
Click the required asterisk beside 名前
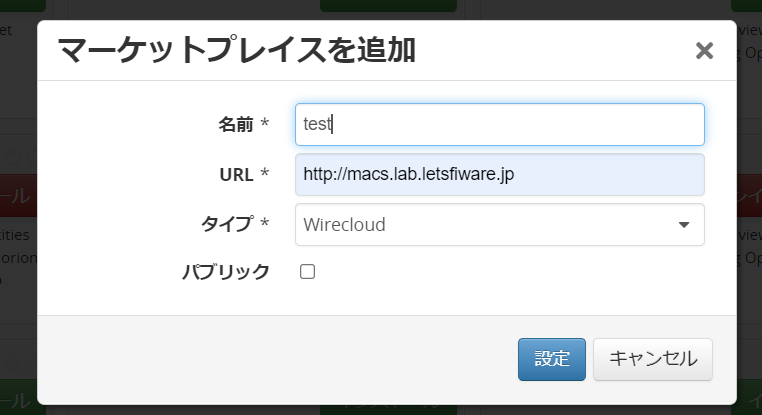(x=265, y=124)
